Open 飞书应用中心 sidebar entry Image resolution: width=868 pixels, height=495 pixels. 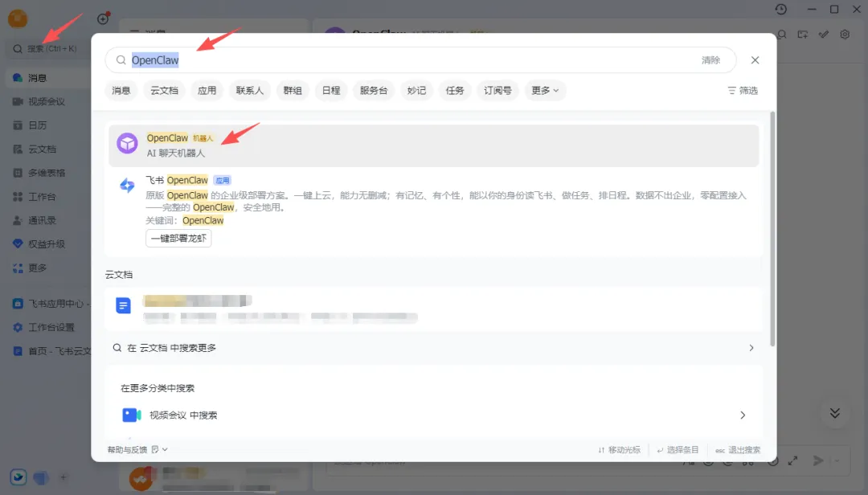49,304
